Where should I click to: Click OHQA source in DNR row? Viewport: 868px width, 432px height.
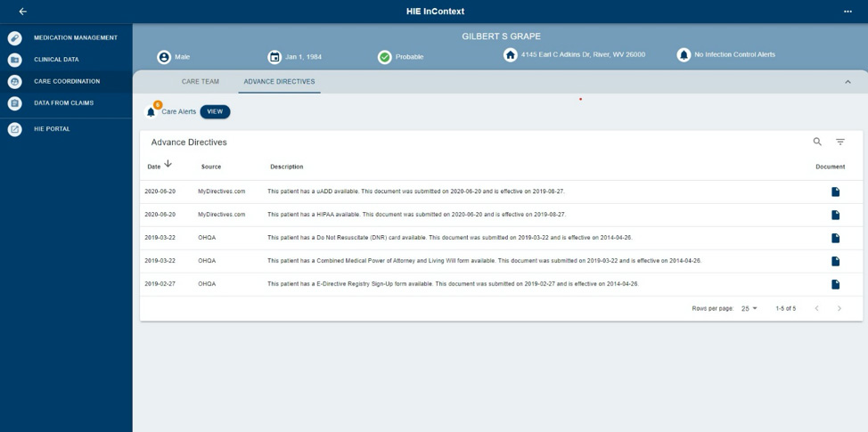207,237
